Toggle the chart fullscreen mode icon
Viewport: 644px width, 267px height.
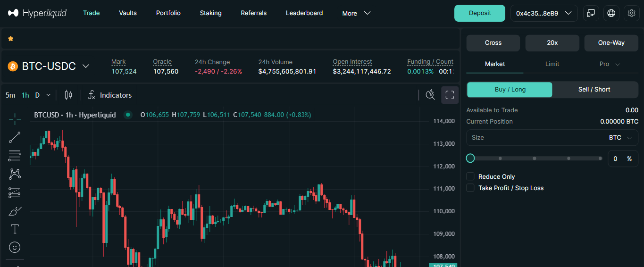(450, 95)
